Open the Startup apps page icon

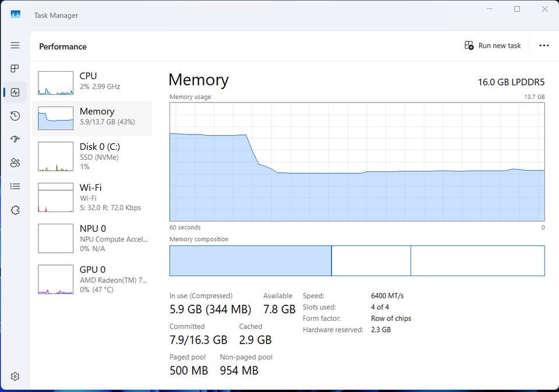click(x=15, y=139)
